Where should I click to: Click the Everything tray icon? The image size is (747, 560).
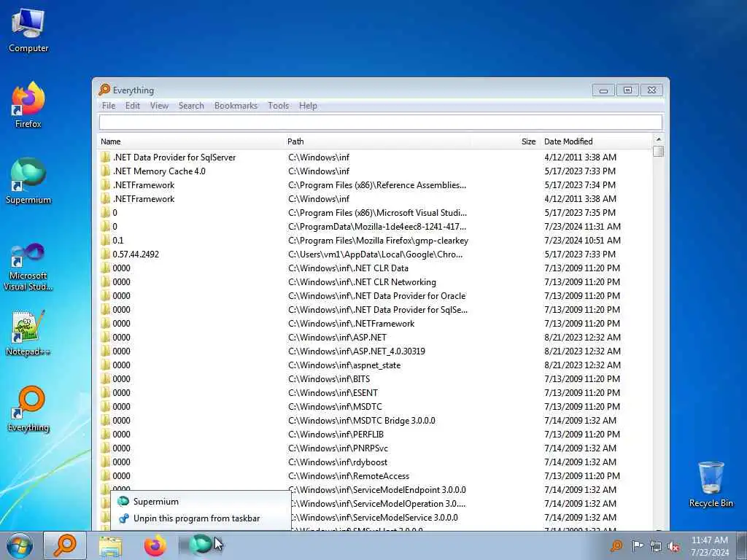[x=616, y=546]
